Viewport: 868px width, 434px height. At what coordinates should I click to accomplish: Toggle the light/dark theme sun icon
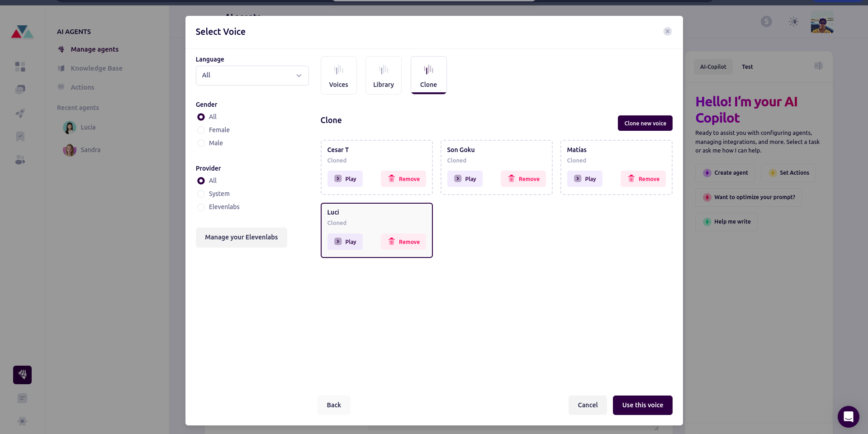(793, 21)
